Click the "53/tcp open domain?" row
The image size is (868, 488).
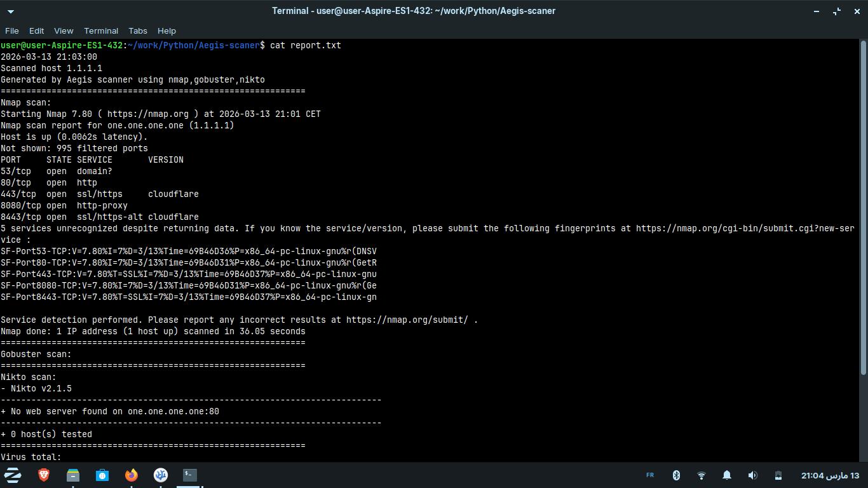tap(57, 171)
